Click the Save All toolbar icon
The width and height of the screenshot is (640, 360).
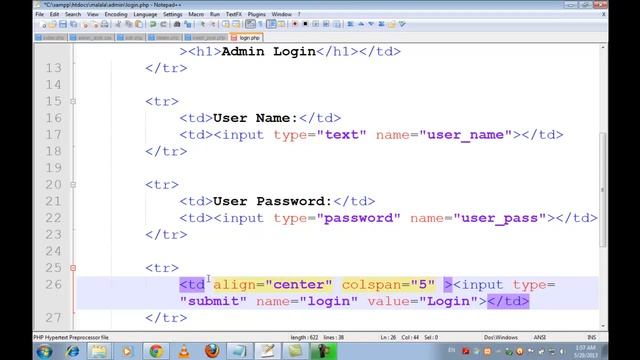(x=73, y=24)
